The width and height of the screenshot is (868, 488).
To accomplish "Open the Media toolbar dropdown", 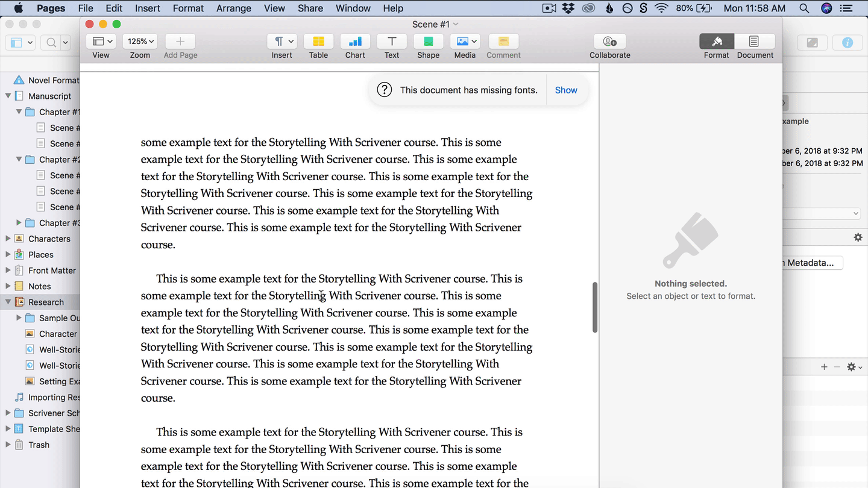I will [x=465, y=42].
